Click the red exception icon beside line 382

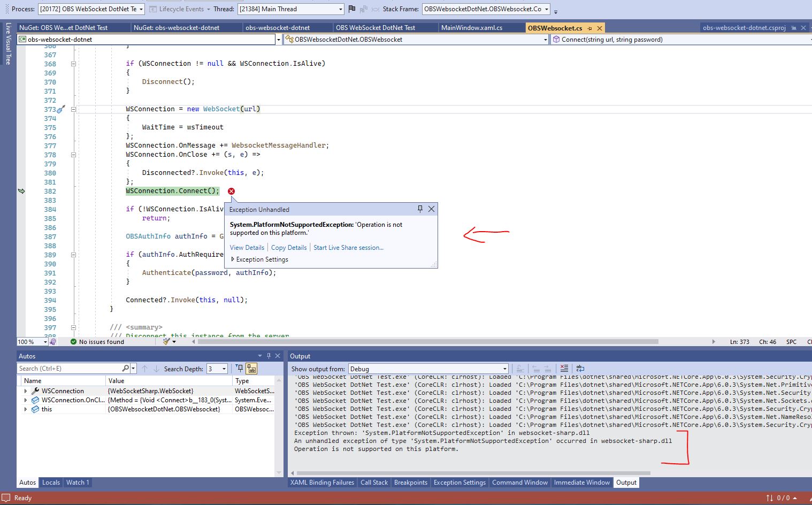231,191
